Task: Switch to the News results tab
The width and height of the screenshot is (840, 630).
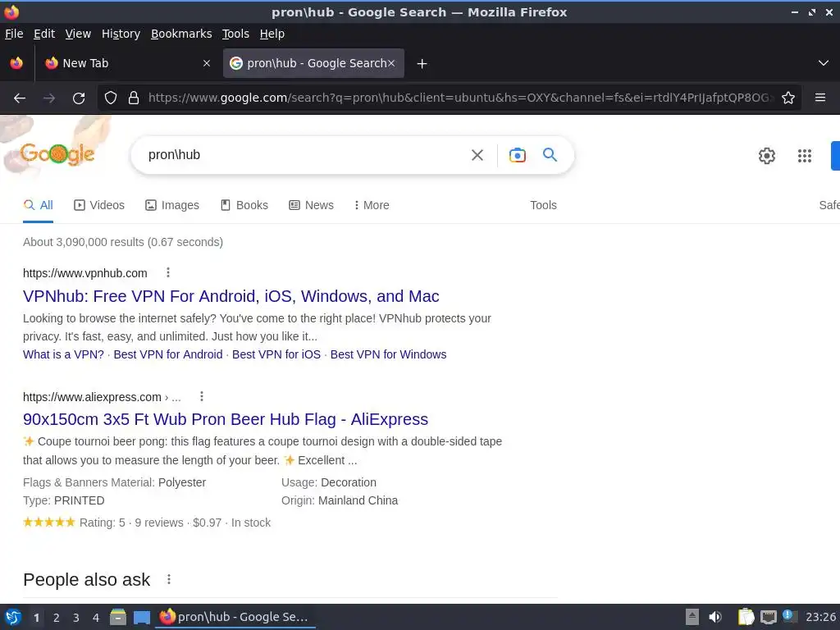Action: [x=311, y=205]
